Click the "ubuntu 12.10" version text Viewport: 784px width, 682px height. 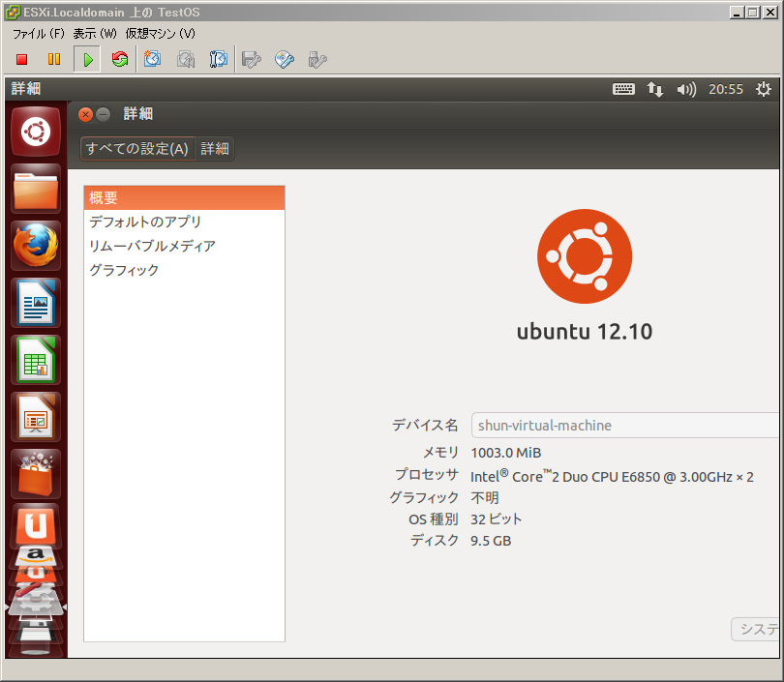(x=585, y=332)
